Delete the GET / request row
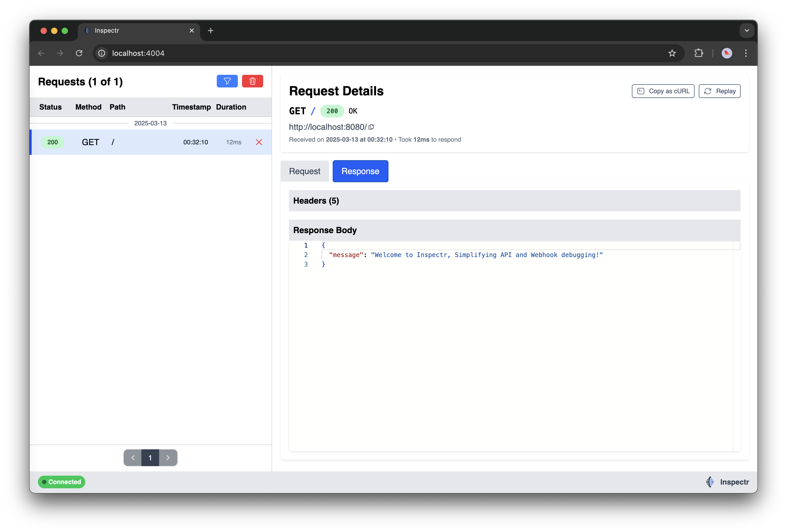Viewport: 787px width, 532px height. [259, 142]
